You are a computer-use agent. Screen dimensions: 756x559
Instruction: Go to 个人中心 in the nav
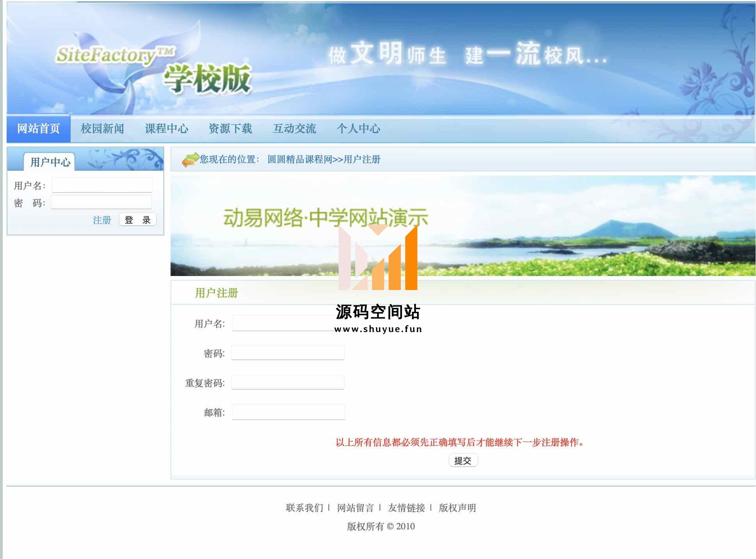tap(358, 129)
